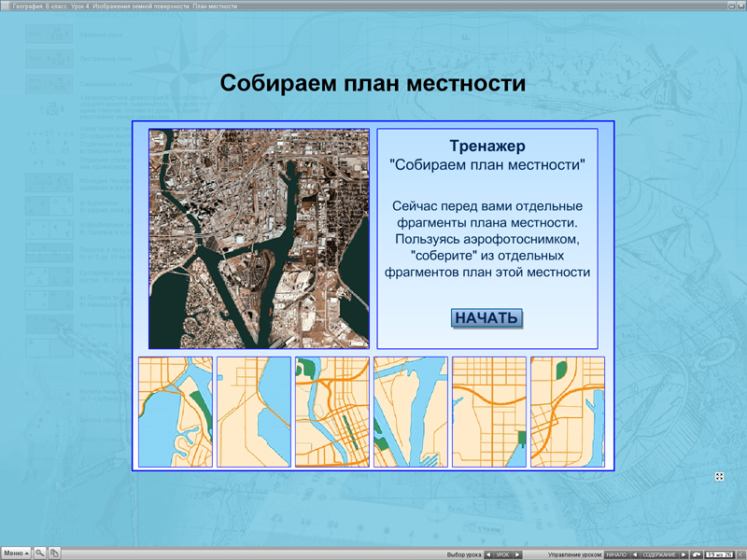Select the fourth map fragment thumbnail
This screenshot has width=747, height=560.
click(411, 412)
